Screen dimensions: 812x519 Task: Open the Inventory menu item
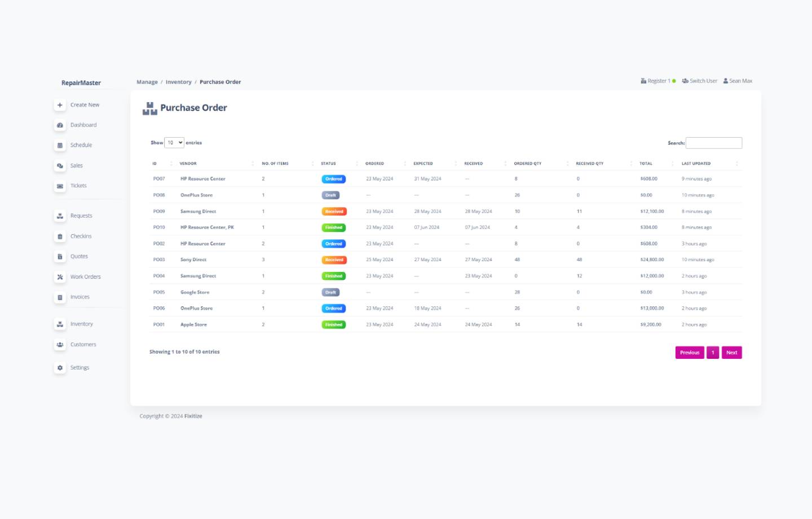pyautogui.click(x=81, y=324)
